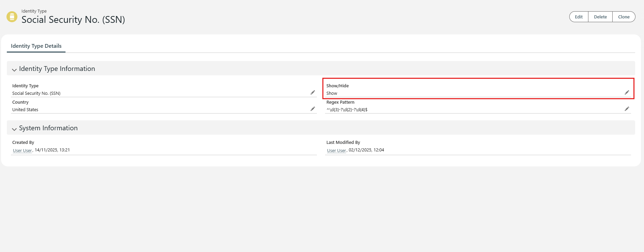Open User User link under Created By

pyautogui.click(x=22, y=150)
